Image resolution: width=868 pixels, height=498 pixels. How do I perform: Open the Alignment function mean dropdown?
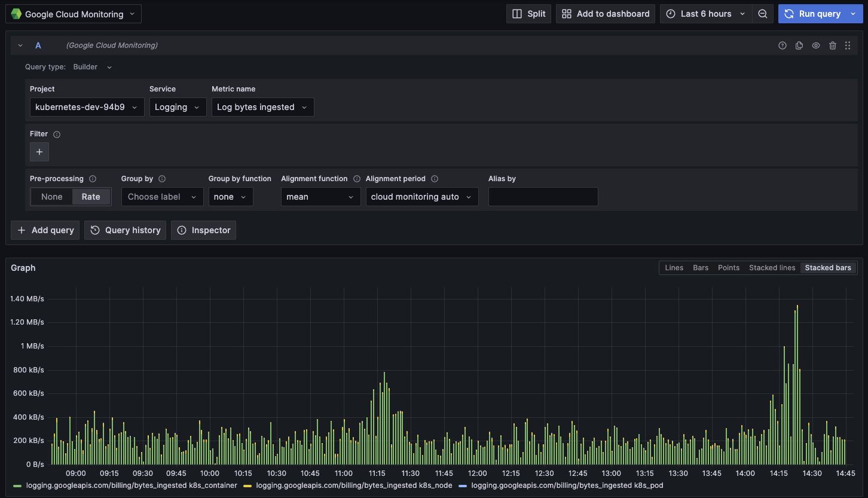[x=320, y=197]
